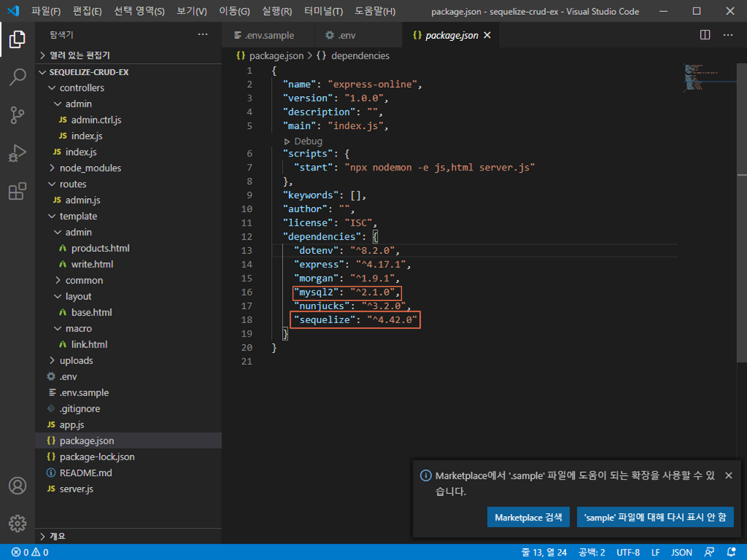Click the Split Editor icon
Screen dimensions: 747x560
coord(705,35)
